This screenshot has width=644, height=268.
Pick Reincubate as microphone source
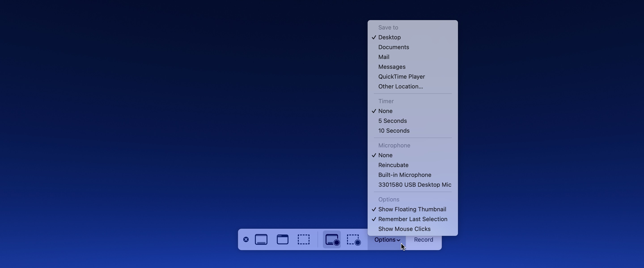[393, 165]
